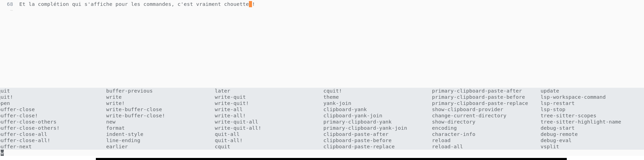Pick the "format" command entry
644x160 pixels.
point(115,128)
